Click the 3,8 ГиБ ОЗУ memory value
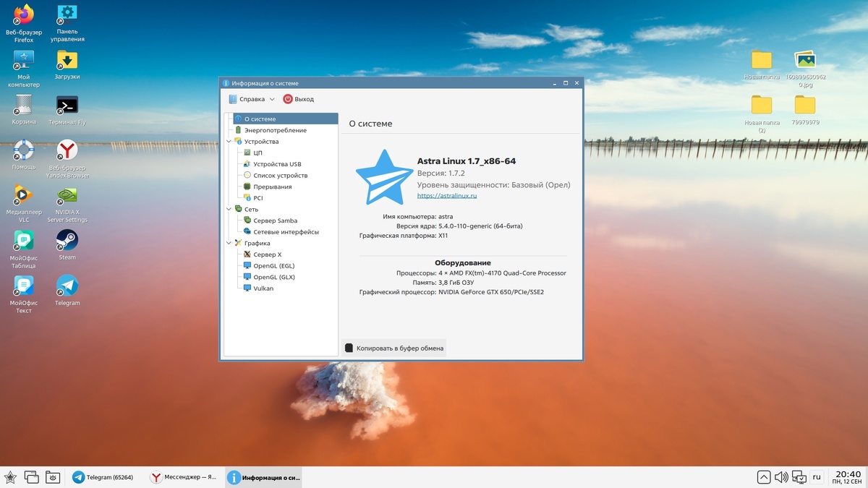The width and height of the screenshot is (868, 488). click(457, 283)
